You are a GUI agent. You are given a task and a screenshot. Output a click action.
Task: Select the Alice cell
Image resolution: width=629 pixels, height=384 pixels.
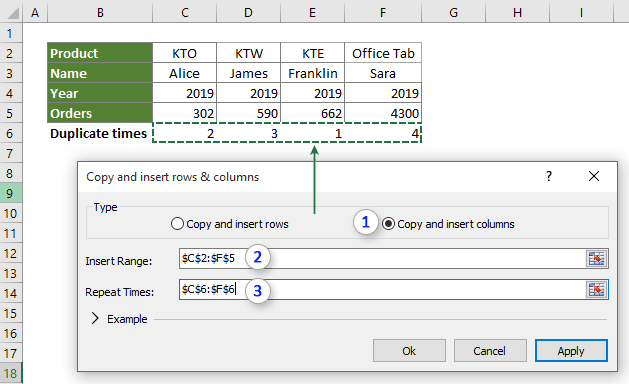tap(185, 73)
